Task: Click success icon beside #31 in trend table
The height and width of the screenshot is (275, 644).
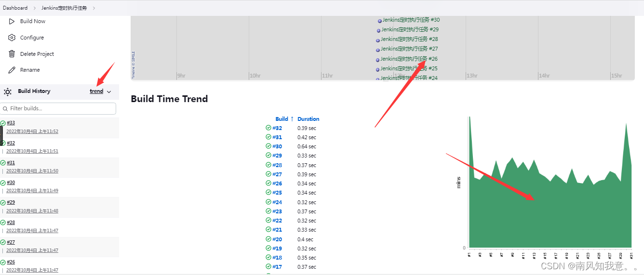Action: 268,137
